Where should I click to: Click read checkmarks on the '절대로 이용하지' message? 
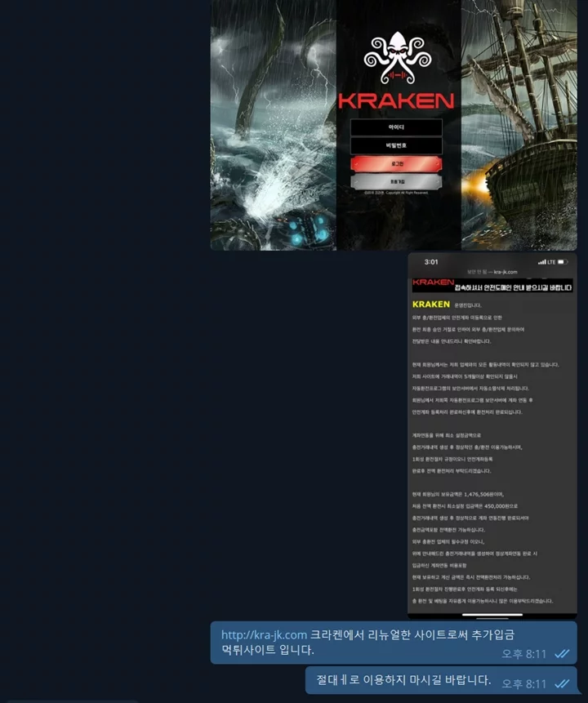(562, 683)
